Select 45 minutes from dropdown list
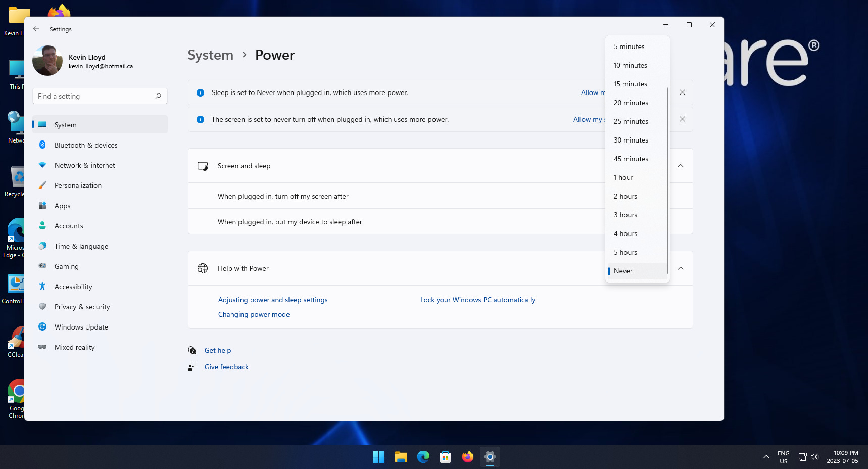868x469 pixels. pos(637,159)
